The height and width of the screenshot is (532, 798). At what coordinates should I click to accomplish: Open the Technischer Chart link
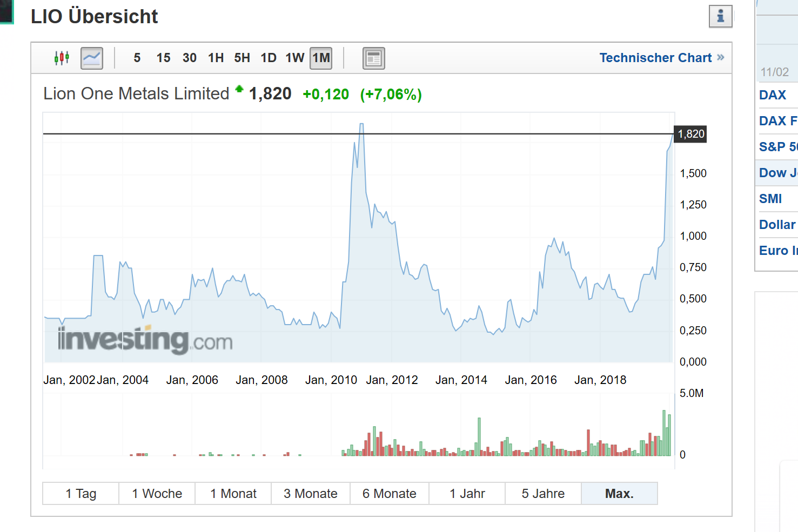click(x=655, y=58)
